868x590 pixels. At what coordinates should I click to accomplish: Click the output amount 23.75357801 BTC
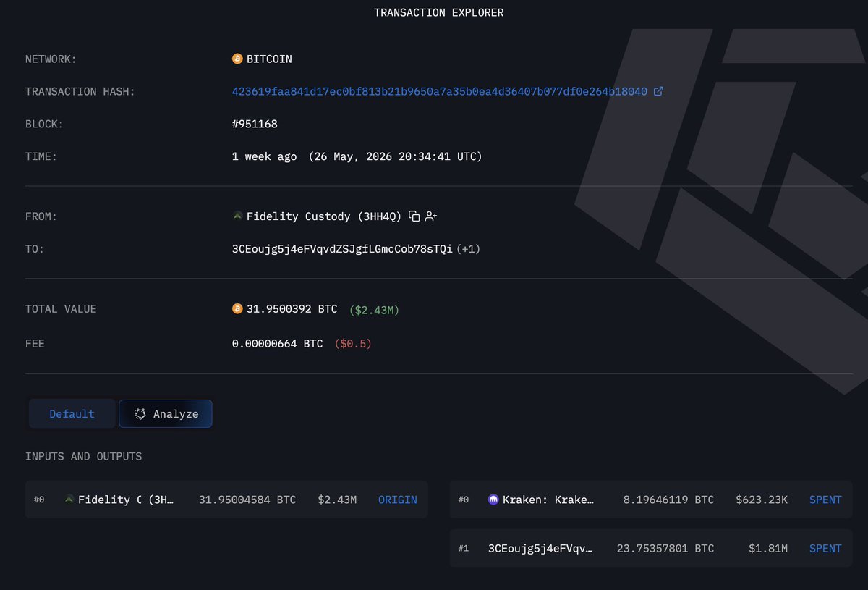point(665,549)
